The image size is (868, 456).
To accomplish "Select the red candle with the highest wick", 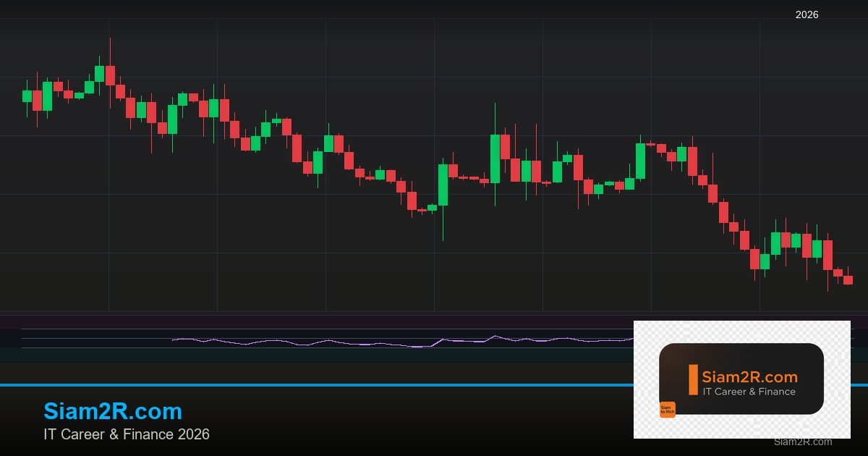I will pyautogui.click(x=110, y=75).
